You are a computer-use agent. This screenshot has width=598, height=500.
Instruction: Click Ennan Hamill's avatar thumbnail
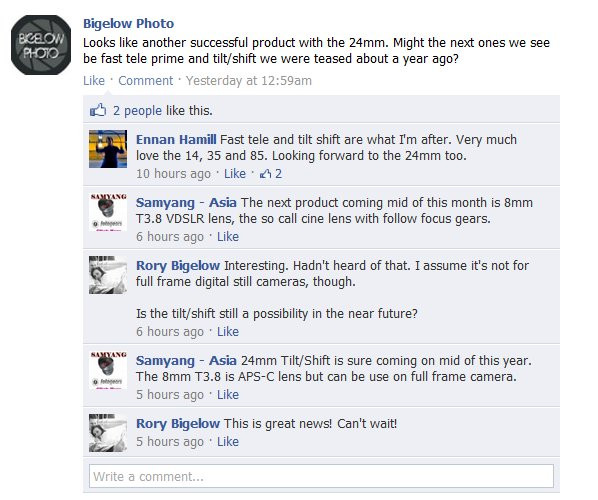click(x=108, y=149)
